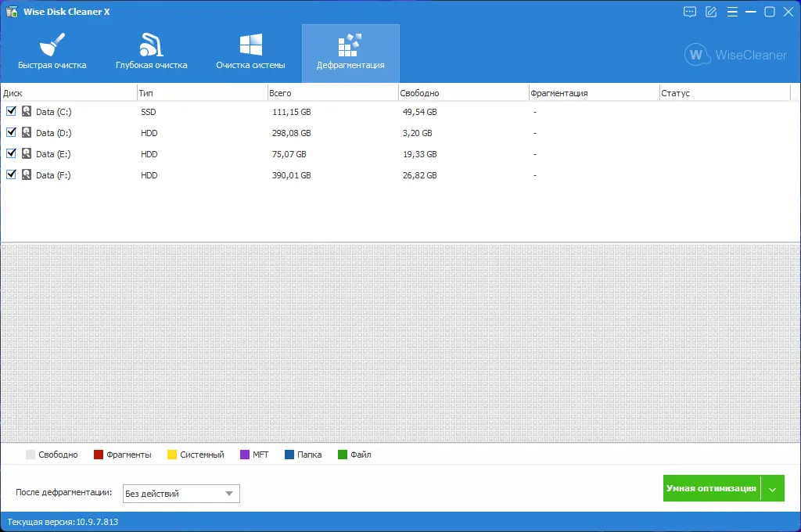The image size is (801, 532).
Task: Click the SSD type cell
Action: pyautogui.click(x=148, y=112)
